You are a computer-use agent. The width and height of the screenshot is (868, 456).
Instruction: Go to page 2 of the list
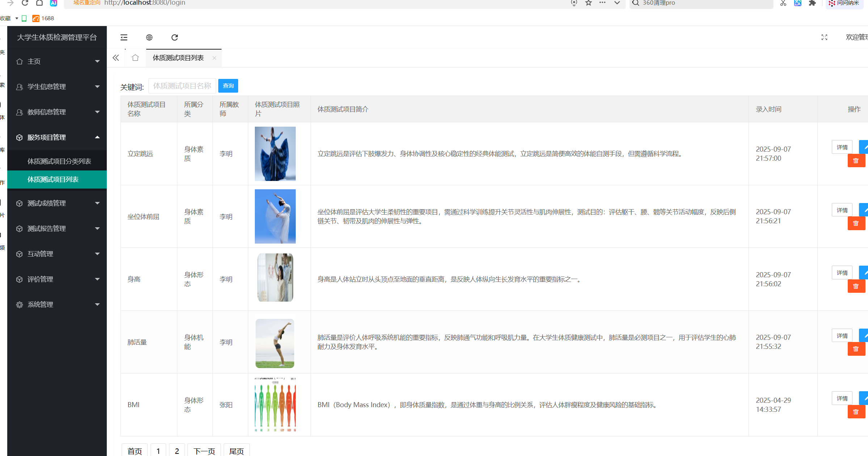click(177, 451)
